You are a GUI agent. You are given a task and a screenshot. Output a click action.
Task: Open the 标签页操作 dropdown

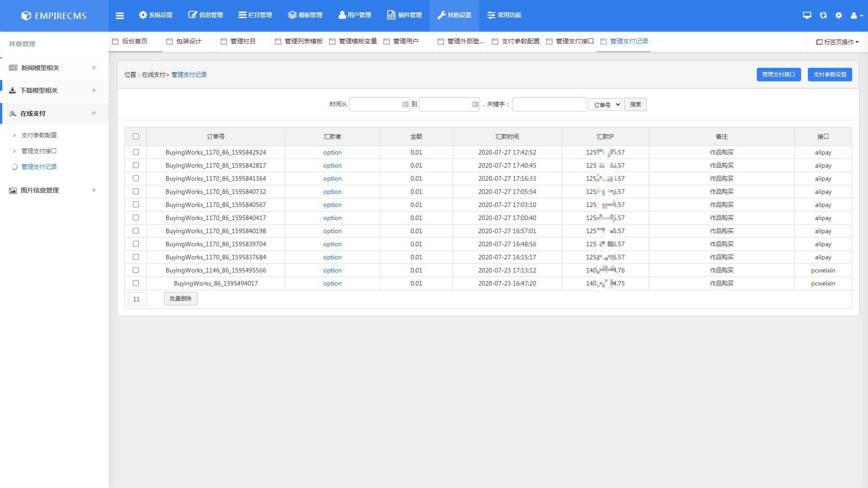point(837,42)
